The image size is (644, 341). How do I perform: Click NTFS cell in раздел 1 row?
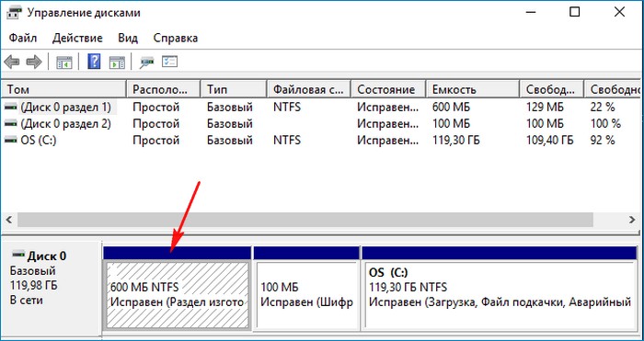[287, 108]
